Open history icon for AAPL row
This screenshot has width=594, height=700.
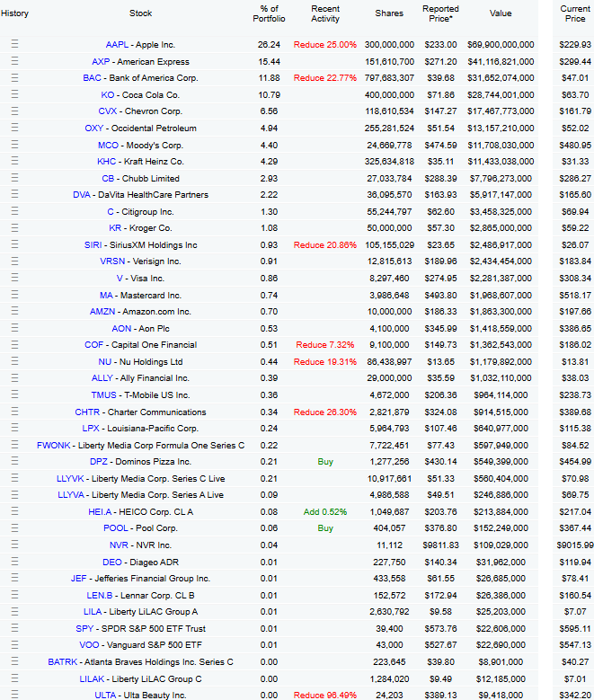click(x=14, y=44)
